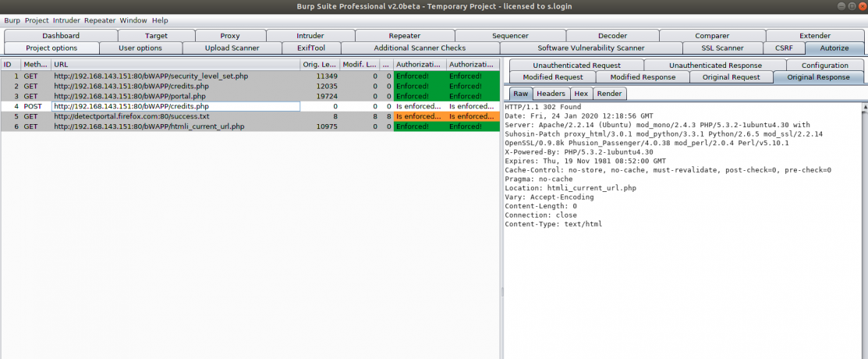This screenshot has height=359, width=868.
Task: Sort table by URL column header
Action: tap(176, 65)
